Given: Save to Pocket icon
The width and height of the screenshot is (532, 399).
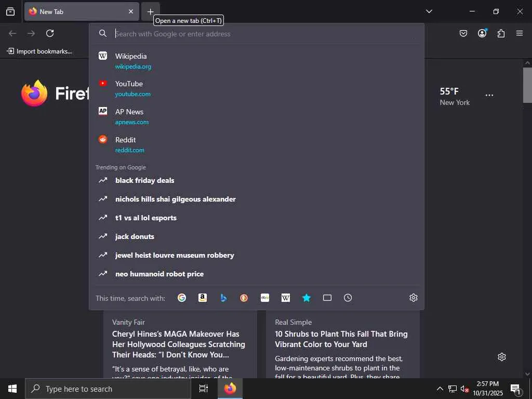Looking at the screenshot, I should (463, 33).
